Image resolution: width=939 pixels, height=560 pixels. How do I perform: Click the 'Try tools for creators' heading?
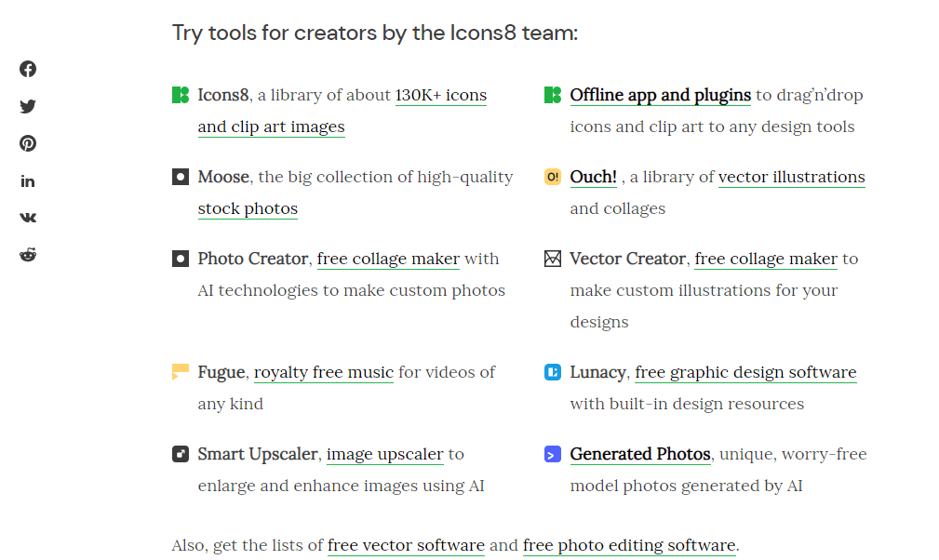click(x=375, y=33)
